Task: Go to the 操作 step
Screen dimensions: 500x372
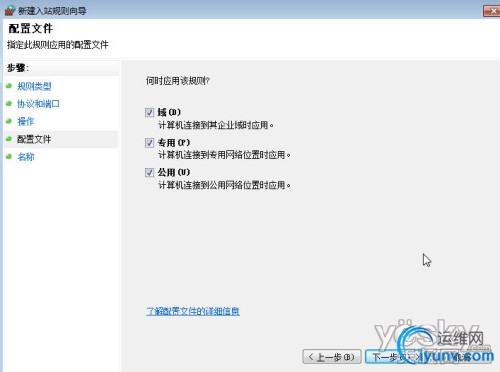Action: [26, 121]
